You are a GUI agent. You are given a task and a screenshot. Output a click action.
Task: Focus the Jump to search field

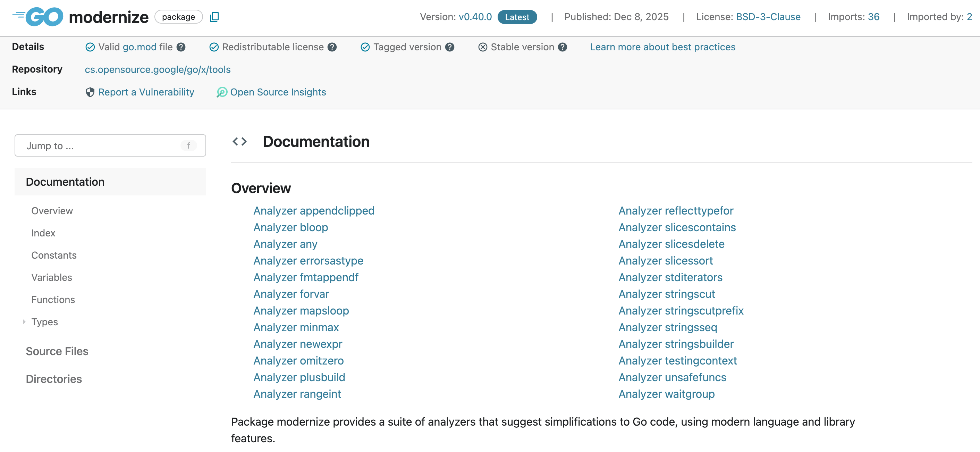click(x=110, y=145)
